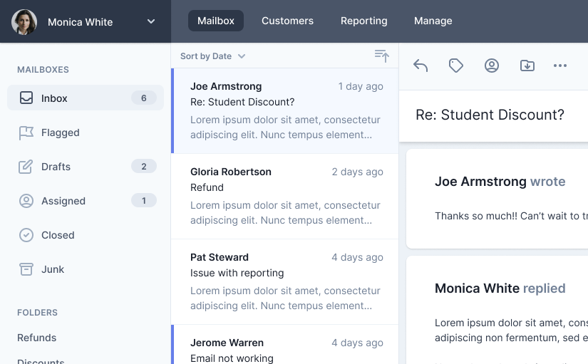Click the Drafts count badge 2
Screen dimensions: 588x364
tap(144, 167)
